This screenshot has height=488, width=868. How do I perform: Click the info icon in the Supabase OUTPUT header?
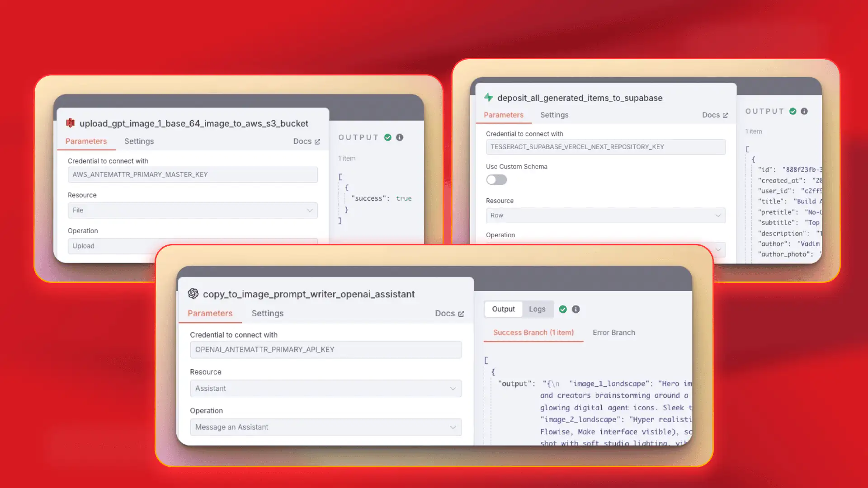[804, 111]
